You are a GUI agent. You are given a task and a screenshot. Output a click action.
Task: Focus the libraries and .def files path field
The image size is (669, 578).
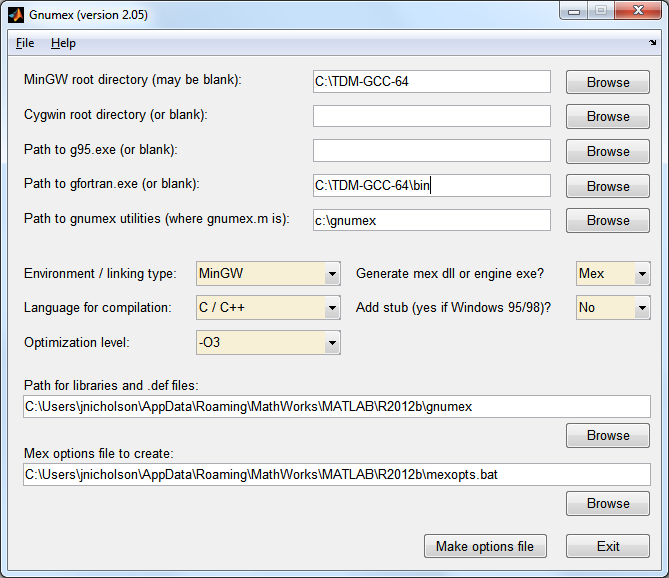(x=336, y=407)
